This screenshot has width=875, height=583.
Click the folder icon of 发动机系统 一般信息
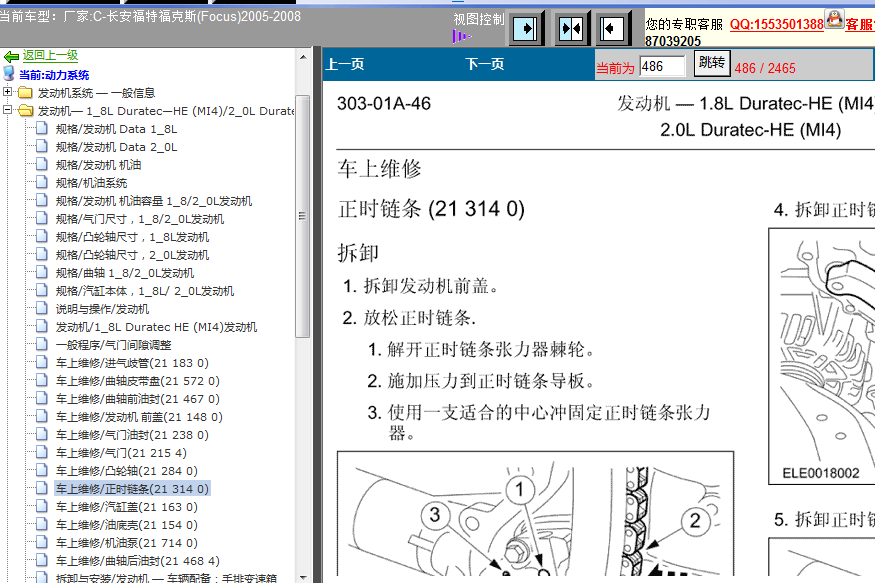(25, 92)
